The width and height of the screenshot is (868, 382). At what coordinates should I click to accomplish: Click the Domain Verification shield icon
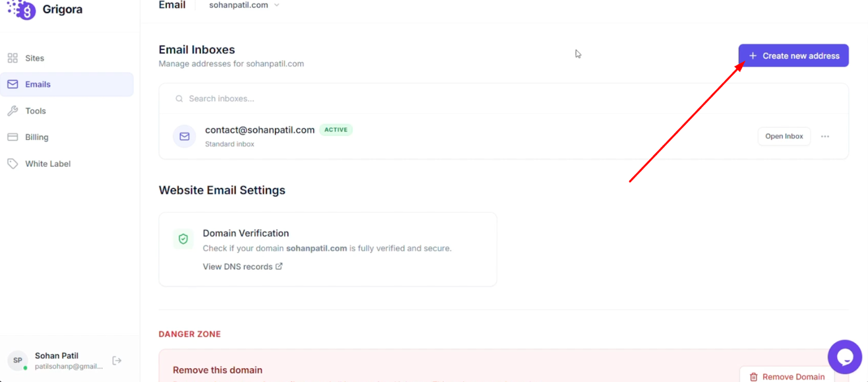tap(183, 239)
